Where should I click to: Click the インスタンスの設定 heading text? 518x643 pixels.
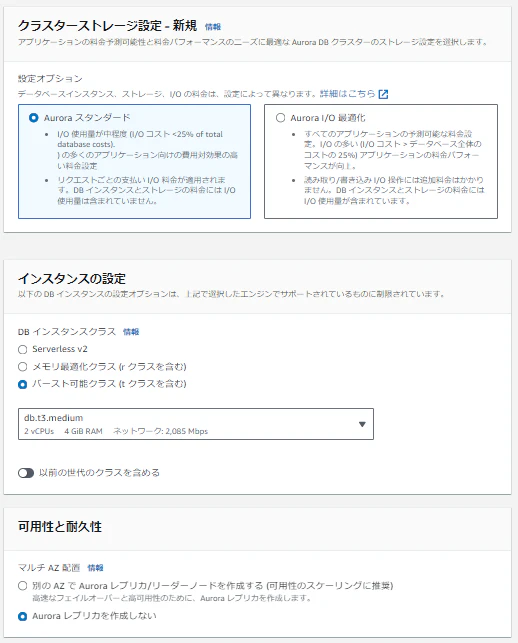click(x=72, y=279)
